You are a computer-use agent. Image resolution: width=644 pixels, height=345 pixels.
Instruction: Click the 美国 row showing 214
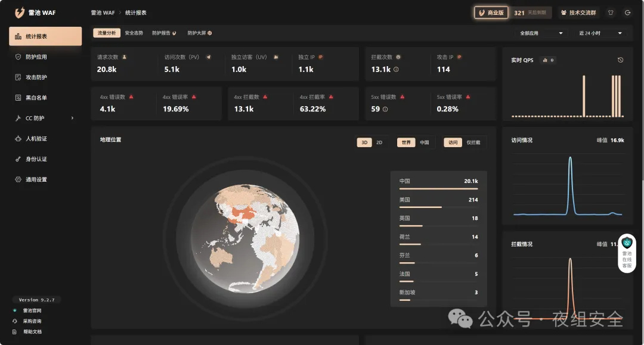[x=439, y=201]
